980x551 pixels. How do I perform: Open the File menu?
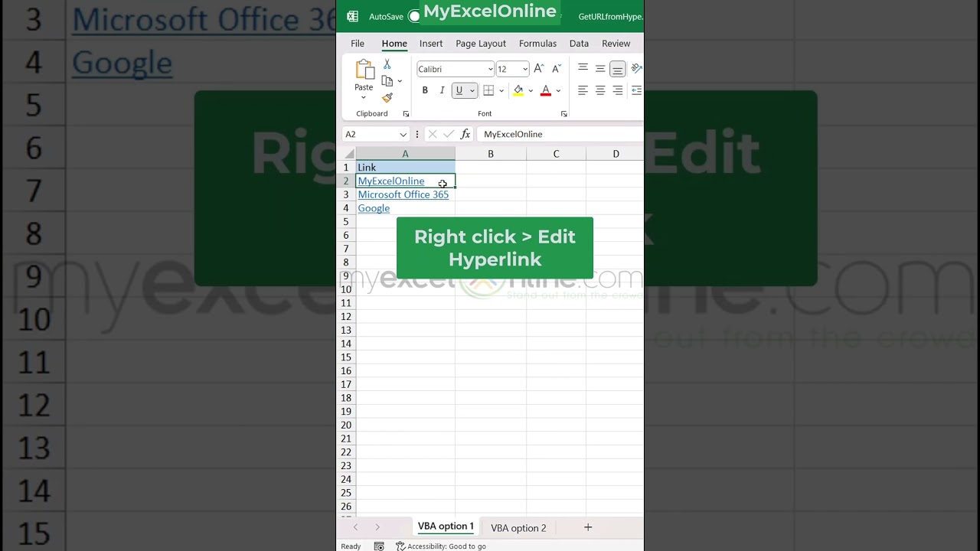tap(358, 44)
